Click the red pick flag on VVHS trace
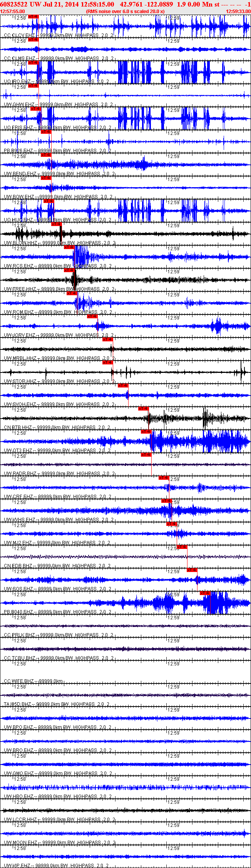The image size is (251, 868). [x=167, y=501]
